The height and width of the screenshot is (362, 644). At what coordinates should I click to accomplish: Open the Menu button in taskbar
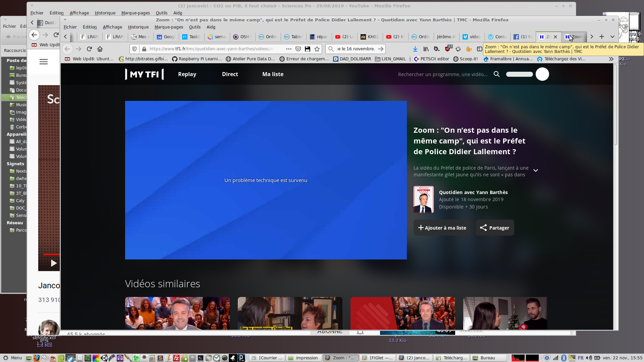click(x=13, y=358)
